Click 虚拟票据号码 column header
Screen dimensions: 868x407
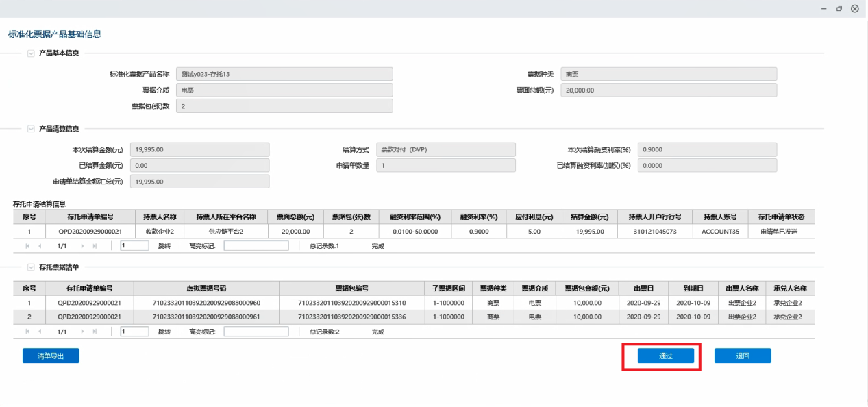tap(206, 288)
